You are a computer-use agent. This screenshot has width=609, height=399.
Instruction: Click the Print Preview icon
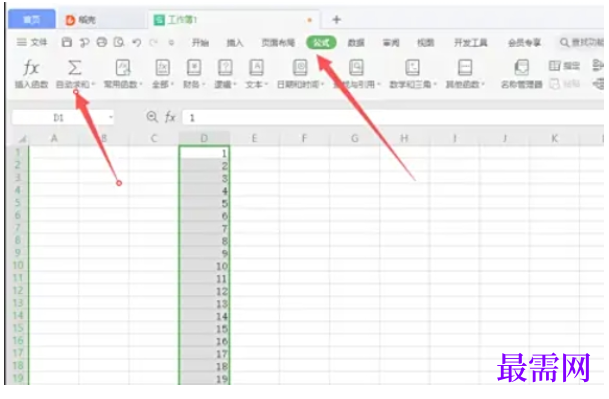[119, 42]
